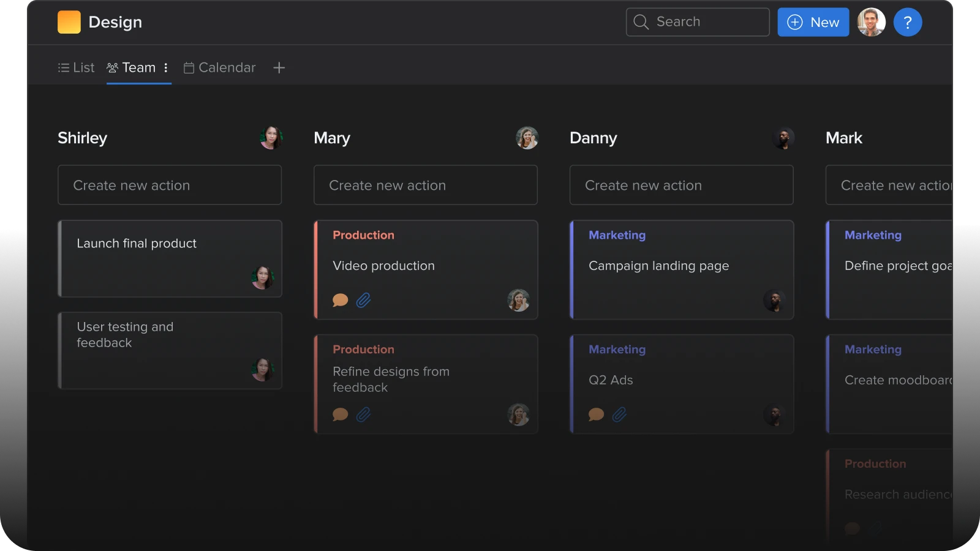The width and height of the screenshot is (980, 551).
Task: Click Create new action under Shirley
Action: pyautogui.click(x=170, y=185)
